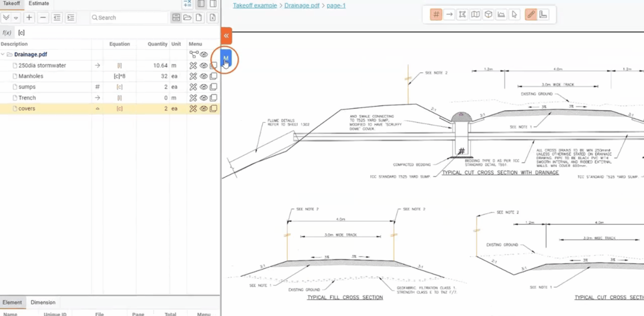This screenshot has height=316, width=644.
Task: Click the outdent rows icon
Action: click(57, 18)
